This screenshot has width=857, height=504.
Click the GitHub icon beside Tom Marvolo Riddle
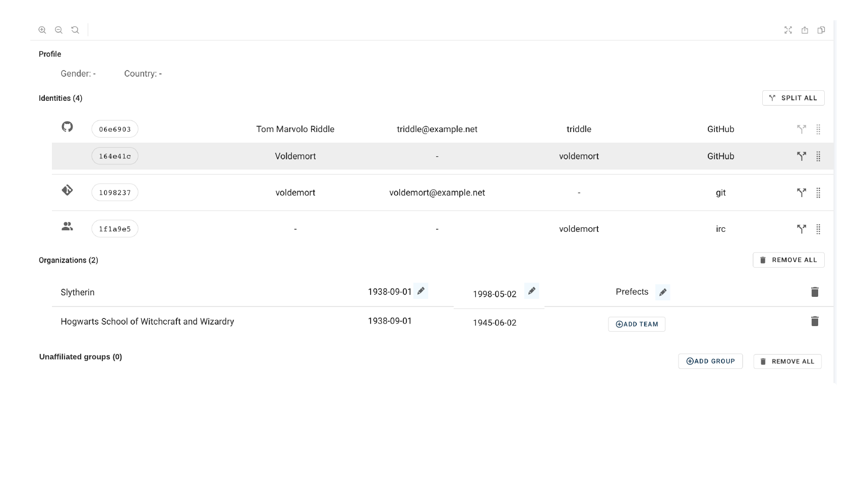click(68, 127)
